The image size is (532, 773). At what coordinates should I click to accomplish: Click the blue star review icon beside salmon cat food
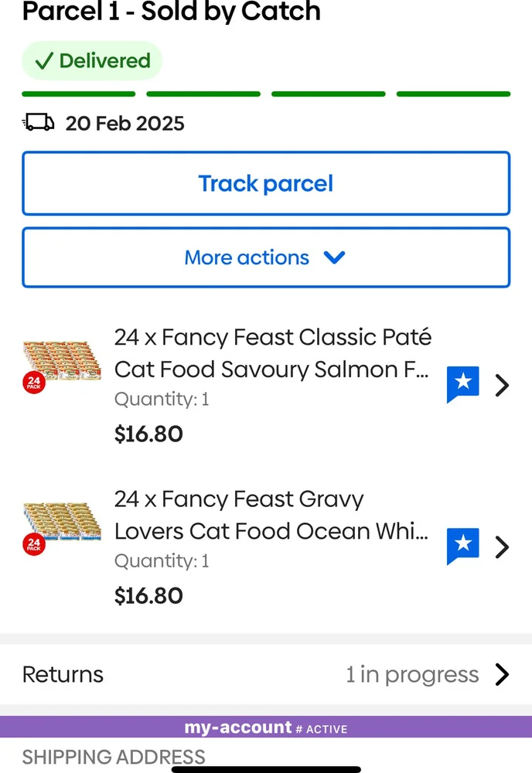[x=462, y=383]
